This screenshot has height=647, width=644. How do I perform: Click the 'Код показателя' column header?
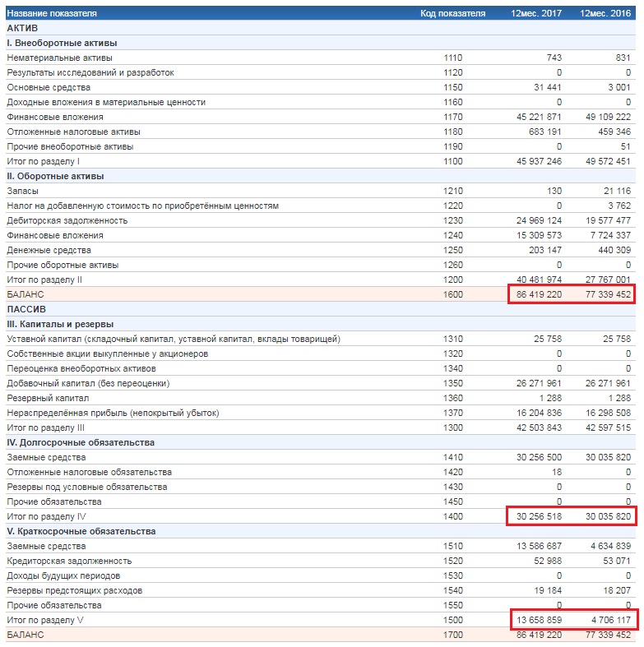[x=452, y=13]
